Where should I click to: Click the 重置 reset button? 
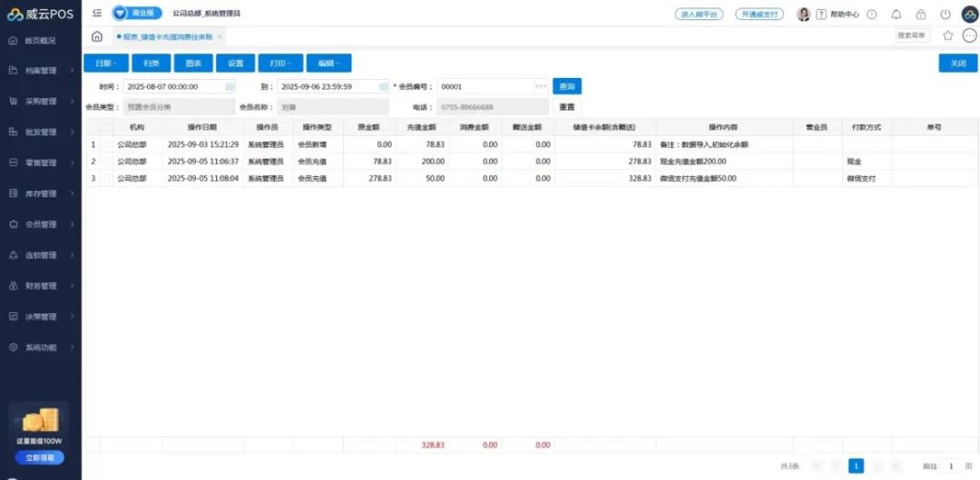(566, 107)
